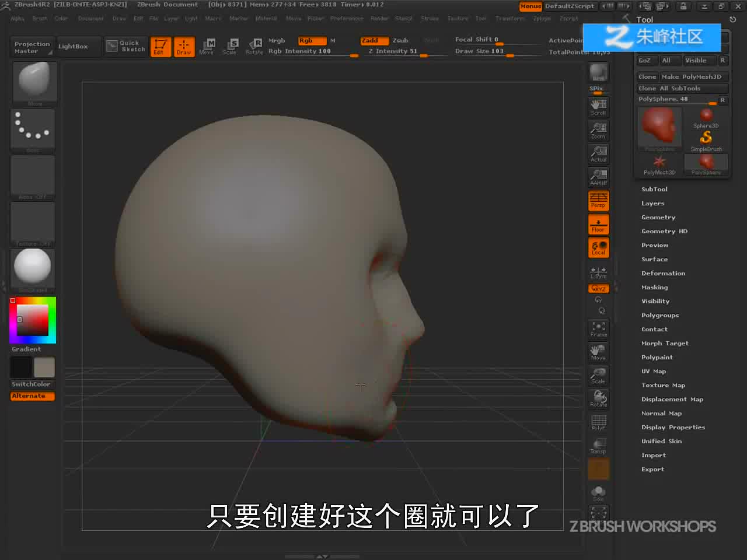Toggle PolyF polyframe display
The width and height of the screenshot is (747, 560).
click(599, 422)
